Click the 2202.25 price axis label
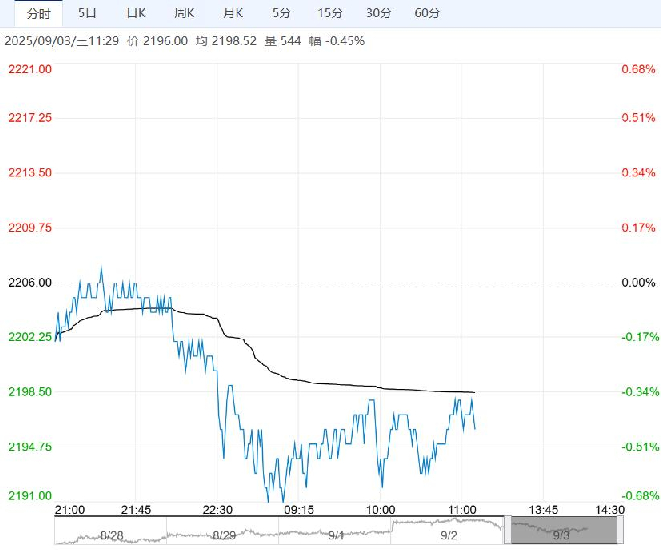Viewport: 661px width, 550px height. click(x=30, y=337)
